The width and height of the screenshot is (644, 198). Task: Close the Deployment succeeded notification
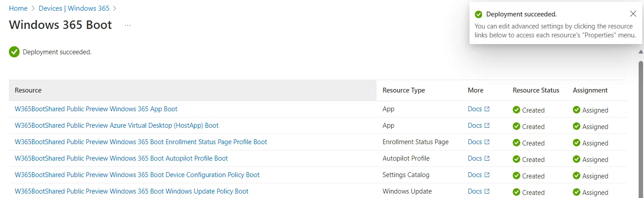tap(633, 14)
